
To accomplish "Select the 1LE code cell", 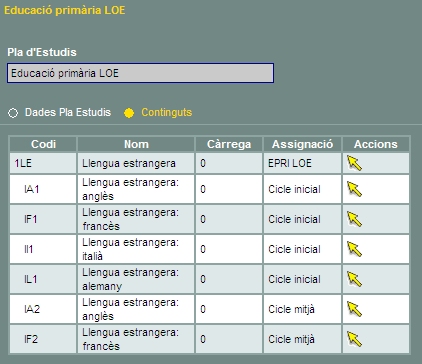I will point(43,163).
